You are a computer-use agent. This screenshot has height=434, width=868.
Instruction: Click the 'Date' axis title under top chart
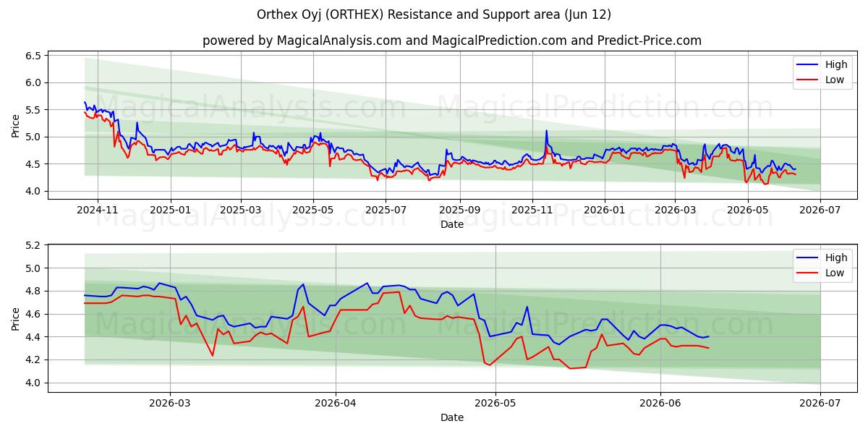point(452,225)
